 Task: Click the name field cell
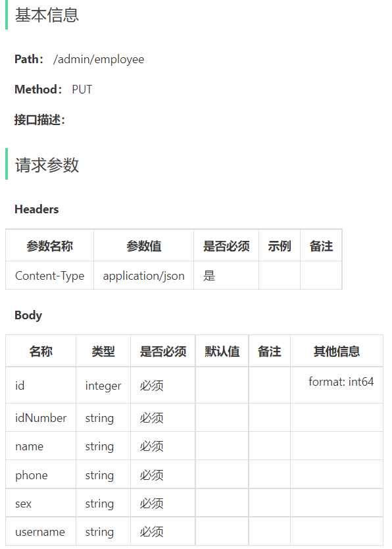pos(41,446)
